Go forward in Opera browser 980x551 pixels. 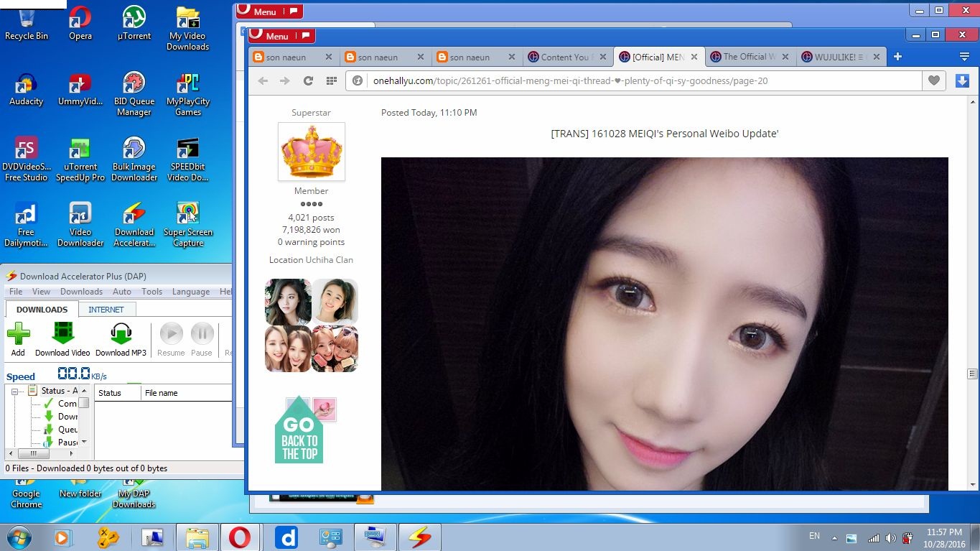click(285, 81)
